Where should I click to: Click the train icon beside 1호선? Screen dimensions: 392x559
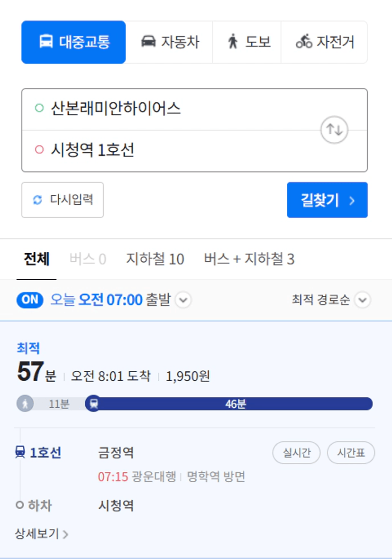20,452
